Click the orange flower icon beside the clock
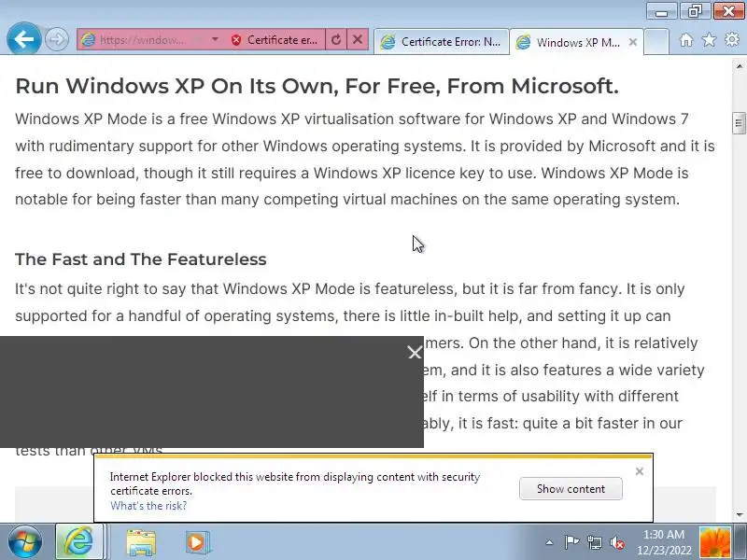747x560 pixels. pyautogui.click(x=715, y=542)
